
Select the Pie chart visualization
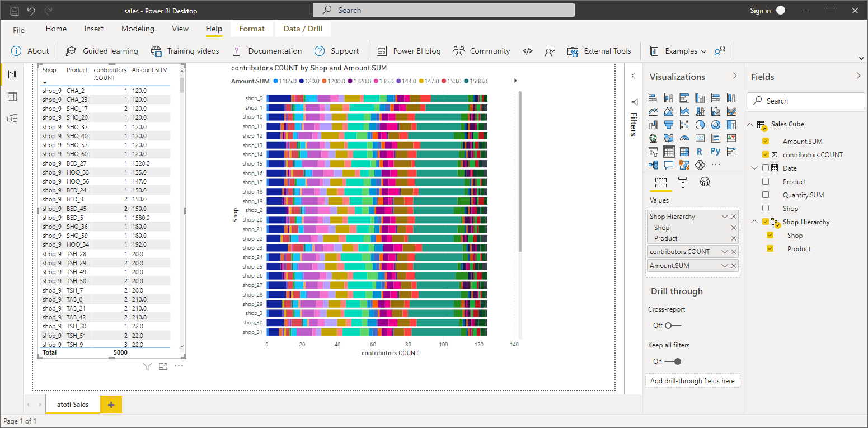700,124
